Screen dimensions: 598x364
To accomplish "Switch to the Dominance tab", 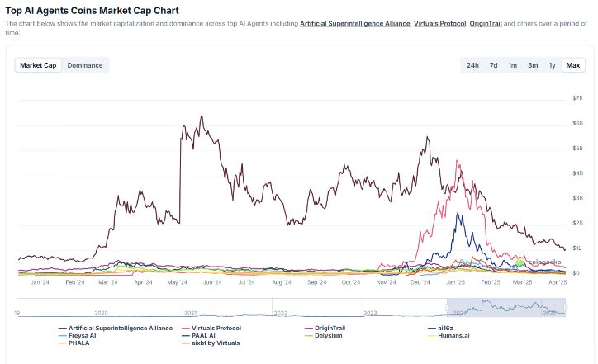I will pyautogui.click(x=85, y=65).
